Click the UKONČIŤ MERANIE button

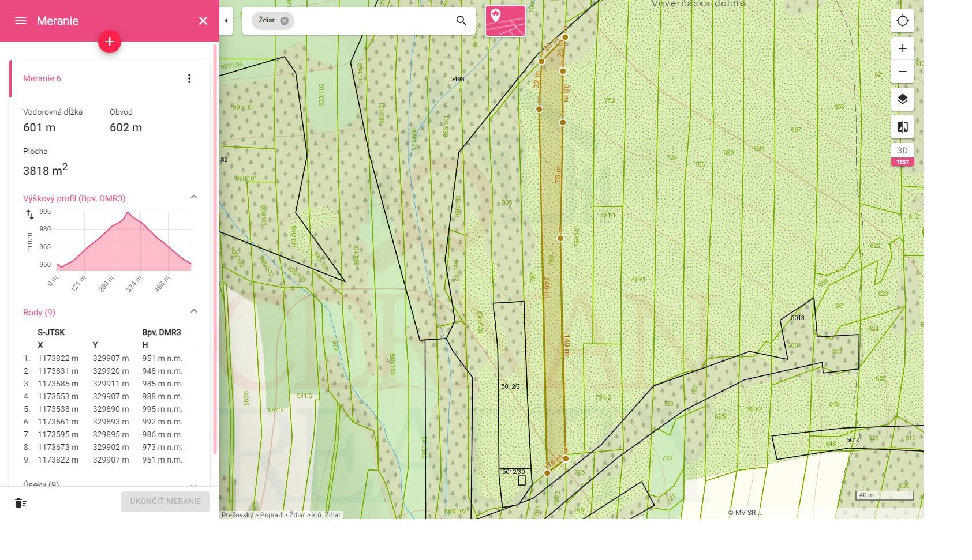[166, 501]
